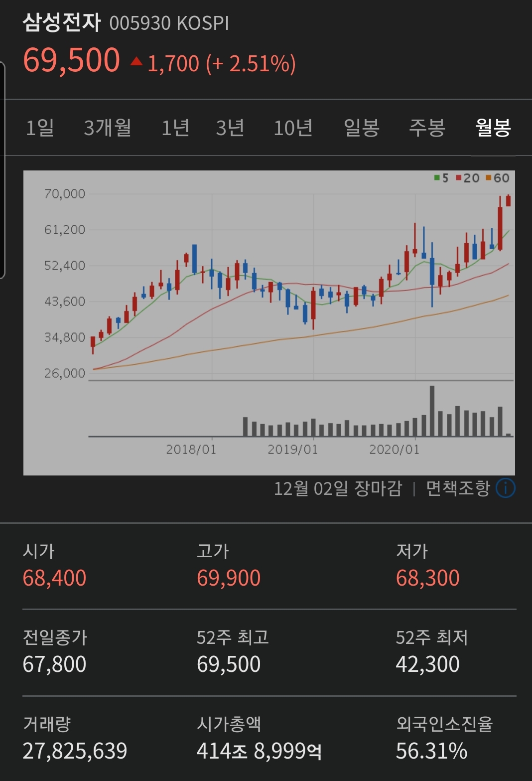Show the 주봉 weekly candle chart
The height and width of the screenshot is (781, 532).
(427, 128)
